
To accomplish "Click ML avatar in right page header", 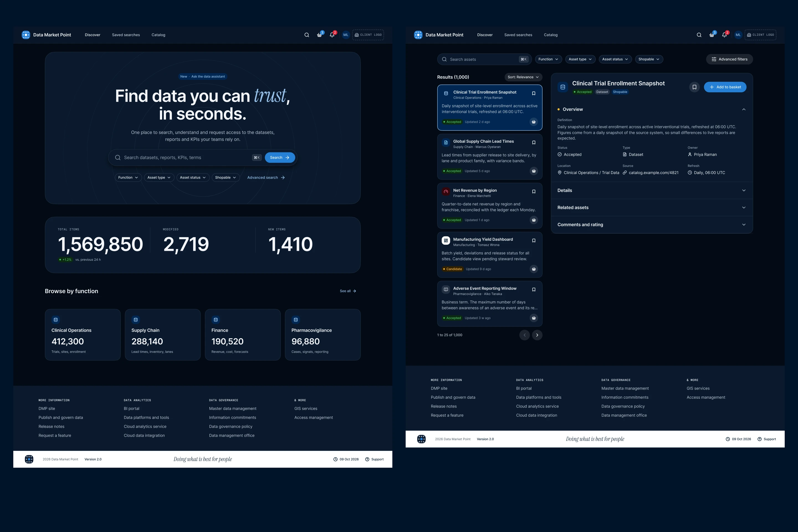I will [x=738, y=35].
